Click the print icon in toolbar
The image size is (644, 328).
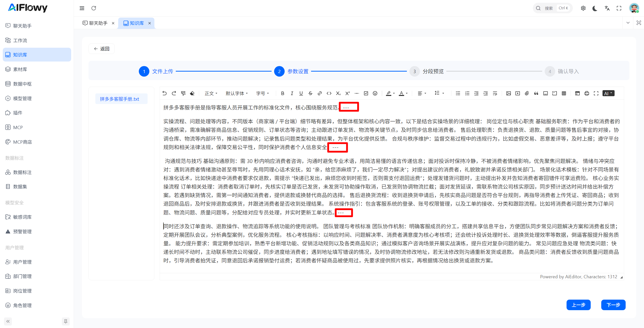587,93
